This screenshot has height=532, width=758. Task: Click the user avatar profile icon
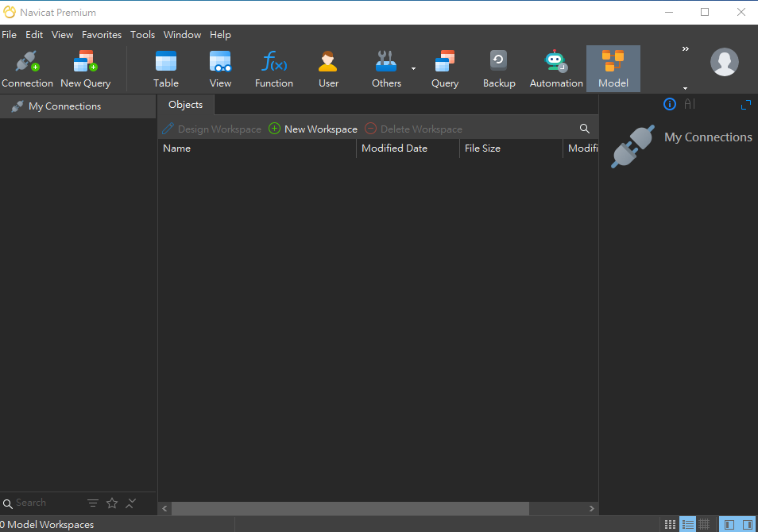724,62
